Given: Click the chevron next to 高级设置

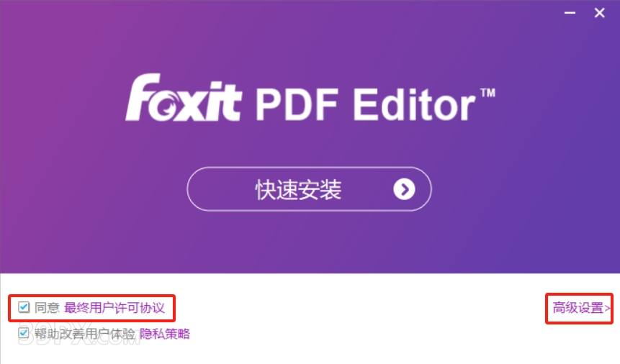Looking at the screenshot, I should click(607, 308).
